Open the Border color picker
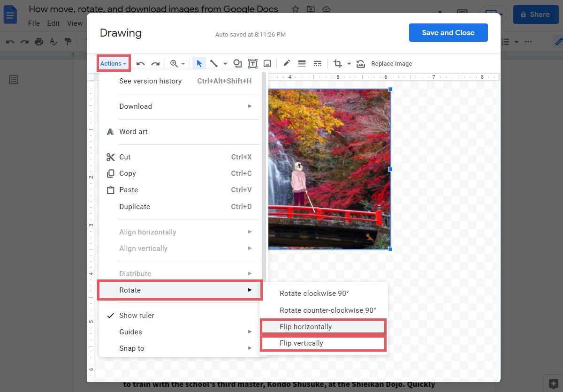 point(287,63)
